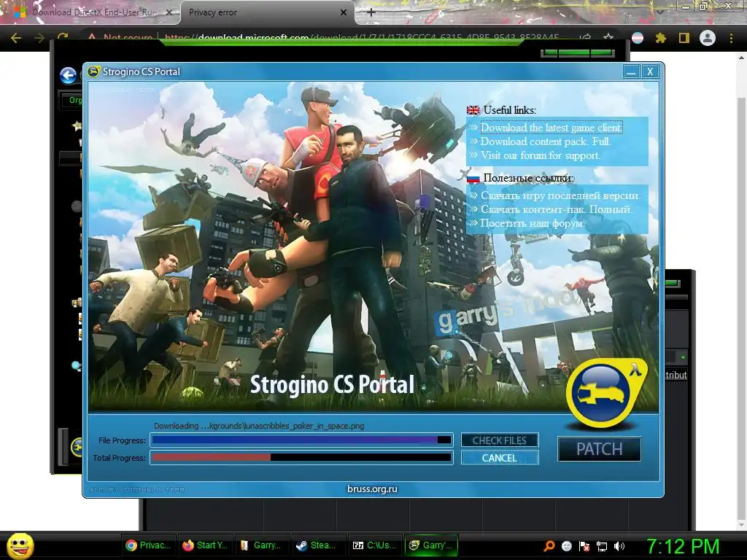This screenshot has width=747, height=560.
Task: Click the white round tray icon
Action: point(566,545)
